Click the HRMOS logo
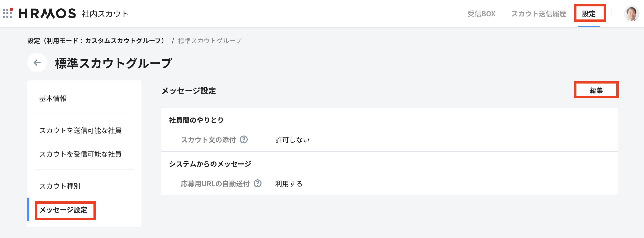Screen dimensions: 644x238 [47, 14]
